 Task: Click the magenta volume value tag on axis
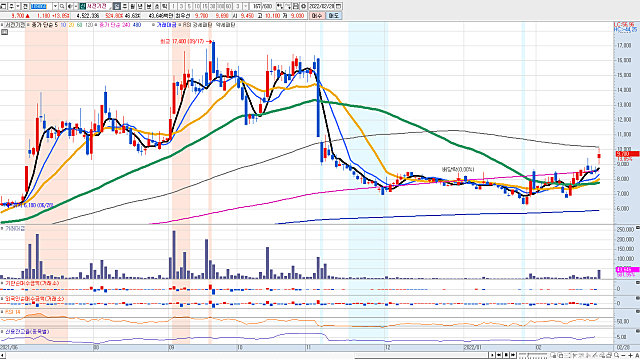[627, 270]
